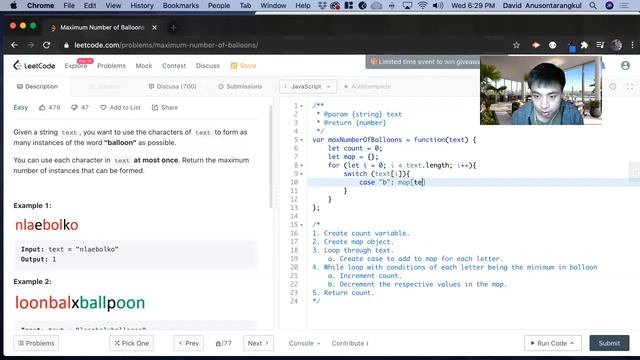Go to the next problem
Image resolution: width=640 pixels, height=360 pixels.
258,343
